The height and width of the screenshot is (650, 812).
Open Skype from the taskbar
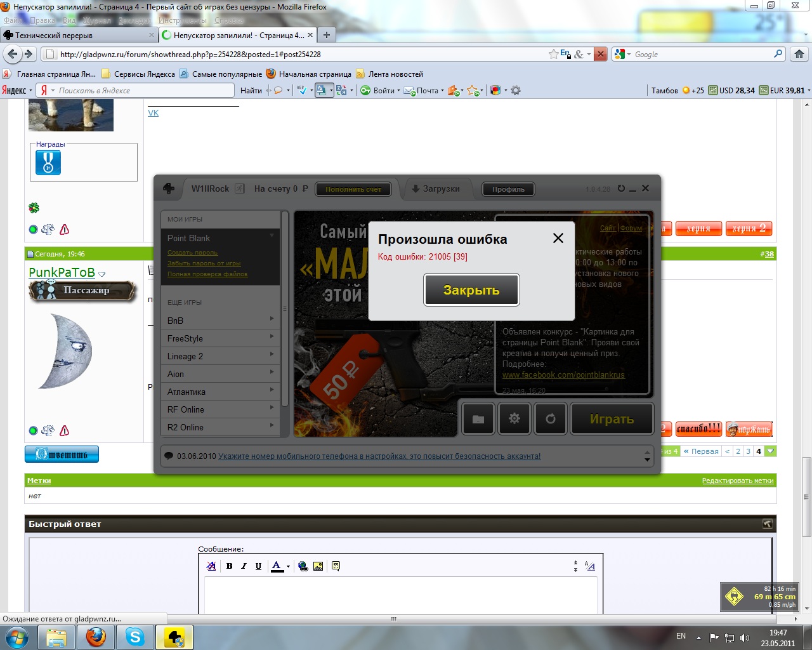(x=134, y=637)
